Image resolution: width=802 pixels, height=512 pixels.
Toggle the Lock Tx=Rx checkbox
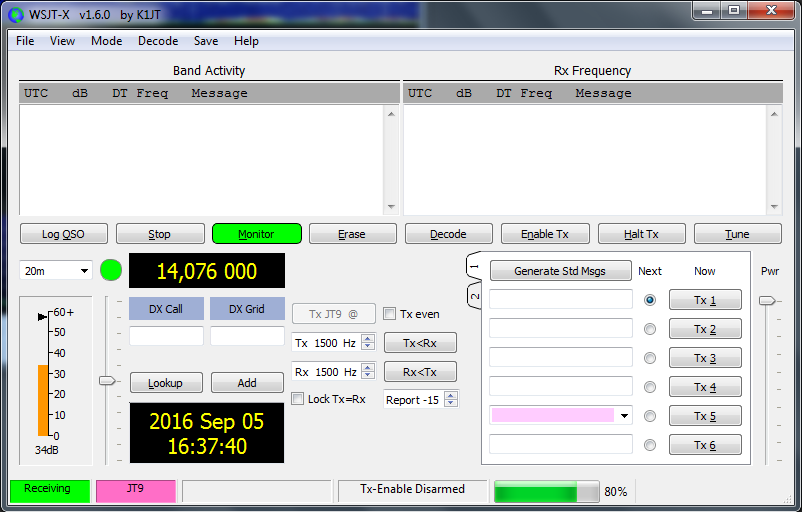pos(298,399)
